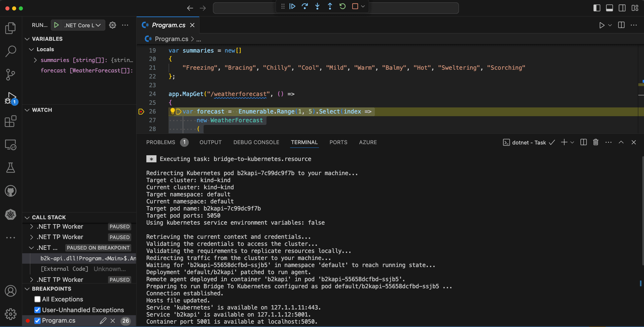The height and width of the screenshot is (327, 644).
Task: Open the GitHub sidebar view
Action: 10,191
